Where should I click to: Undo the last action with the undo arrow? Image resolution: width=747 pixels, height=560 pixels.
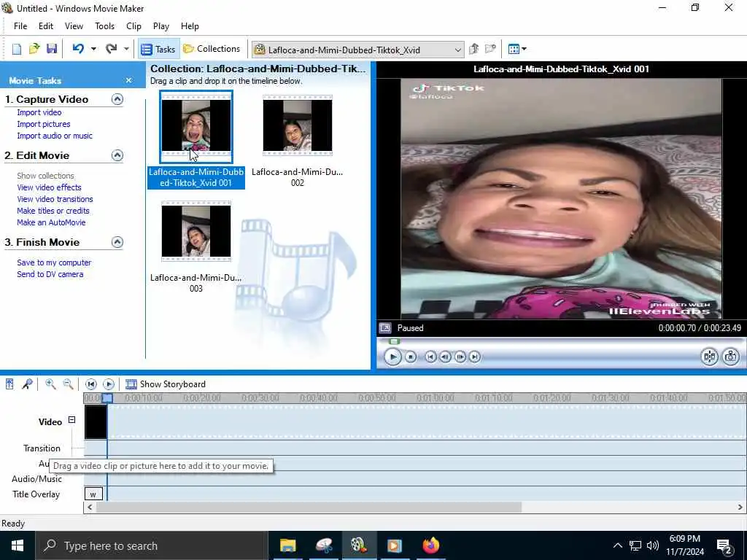78,49
